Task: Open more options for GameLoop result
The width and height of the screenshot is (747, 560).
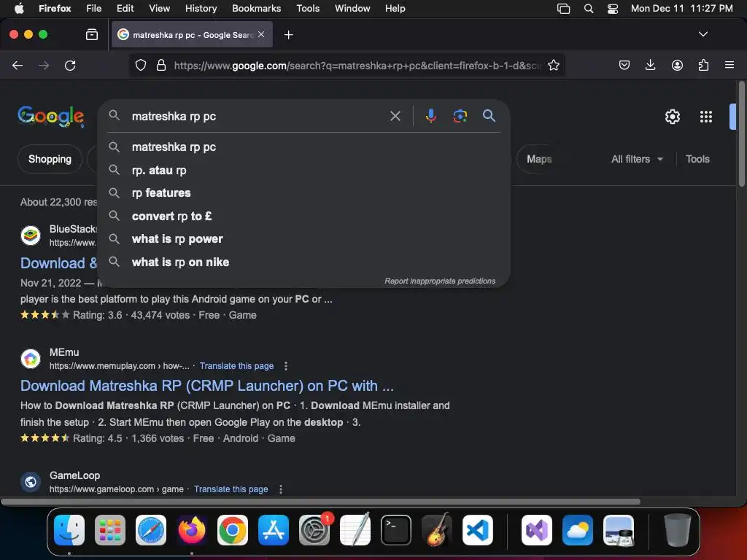Action: (x=280, y=489)
